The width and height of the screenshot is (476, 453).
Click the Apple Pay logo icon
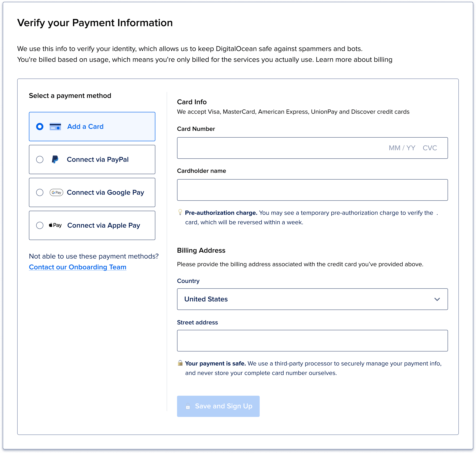[55, 225]
